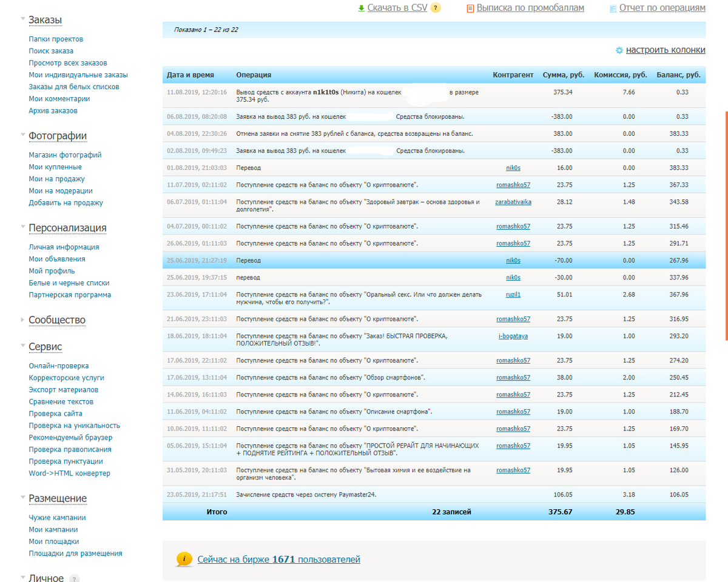The height and width of the screenshot is (582, 728).
Task: Download operations via Скачать в CSV
Action: click(x=397, y=8)
